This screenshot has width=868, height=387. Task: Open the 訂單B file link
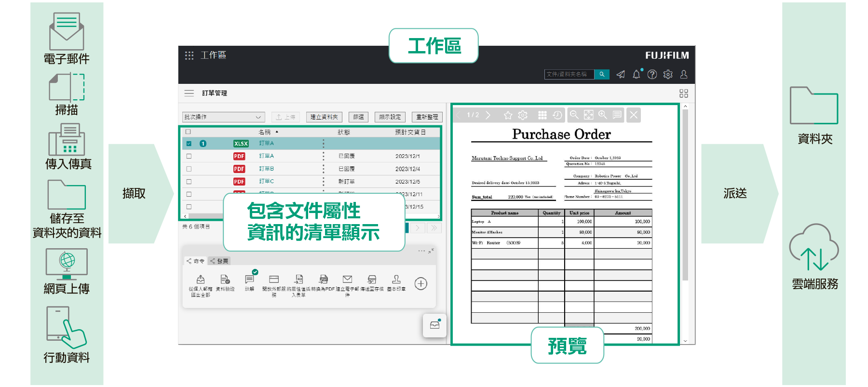pos(267,169)
